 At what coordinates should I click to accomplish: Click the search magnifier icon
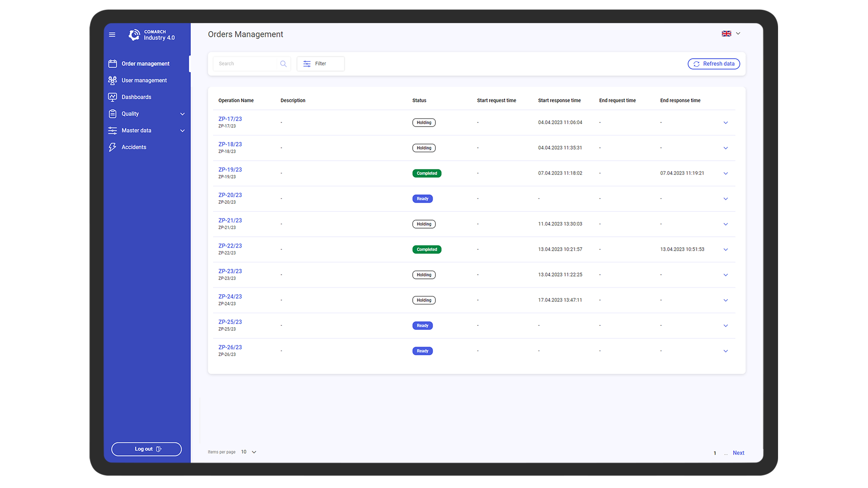coord(283,64)
